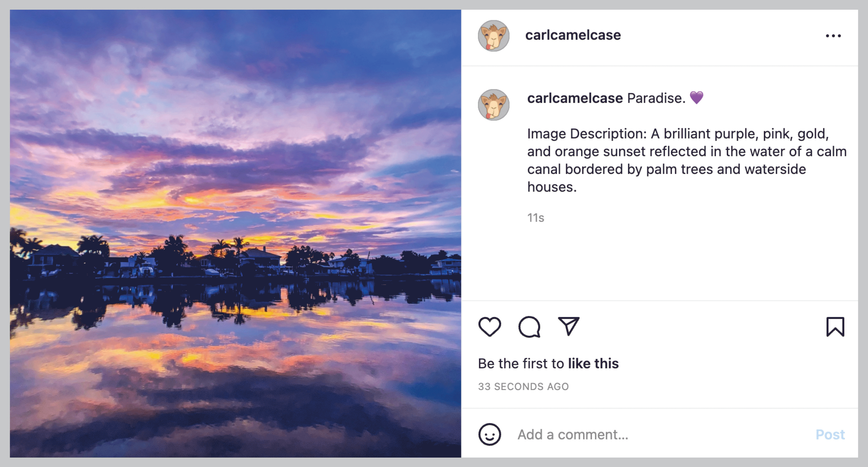Open the emoji picker smiley icon
The width and height of the screenshot is (868, 467).
coord(489,434)
